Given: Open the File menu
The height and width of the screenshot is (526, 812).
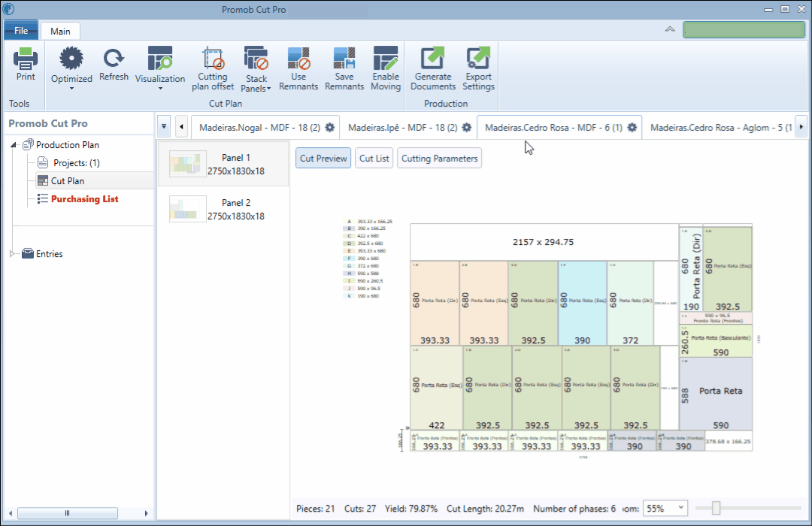Looking at the screenshot, I should pyautogui.click(x=21, y=31).
